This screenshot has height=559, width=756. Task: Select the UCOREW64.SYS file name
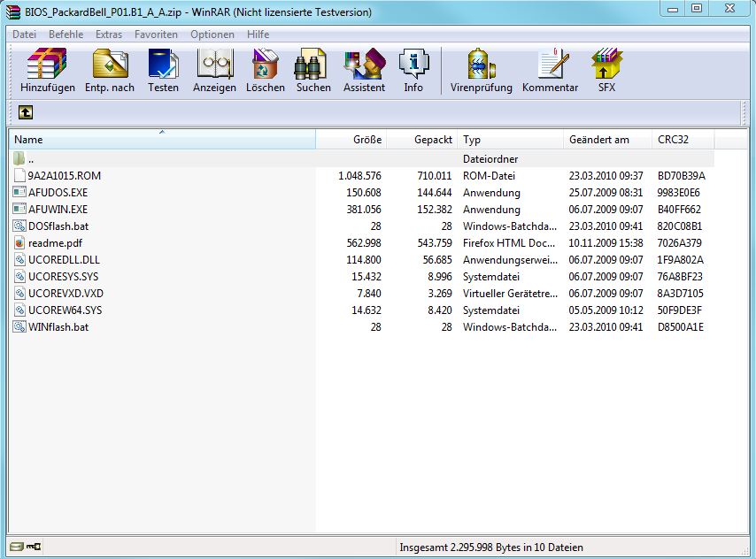tap(66, 310)
